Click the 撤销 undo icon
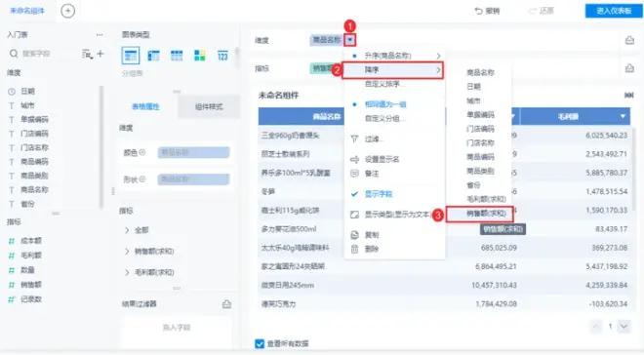This screenshot has width=644, height=355. 478,11
